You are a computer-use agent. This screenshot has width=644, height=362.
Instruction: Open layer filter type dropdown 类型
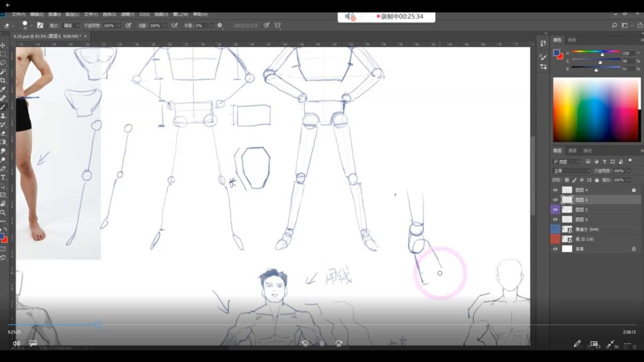(567, 162)
